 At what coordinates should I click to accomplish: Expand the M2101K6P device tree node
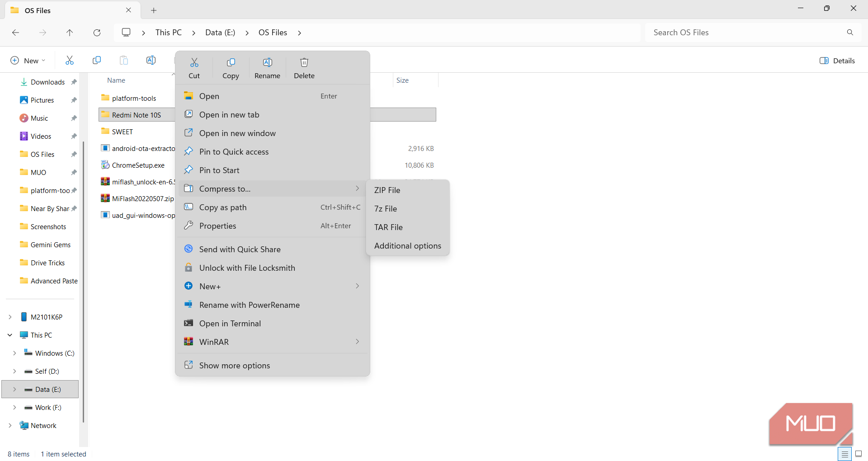click(x=10, y=317)
